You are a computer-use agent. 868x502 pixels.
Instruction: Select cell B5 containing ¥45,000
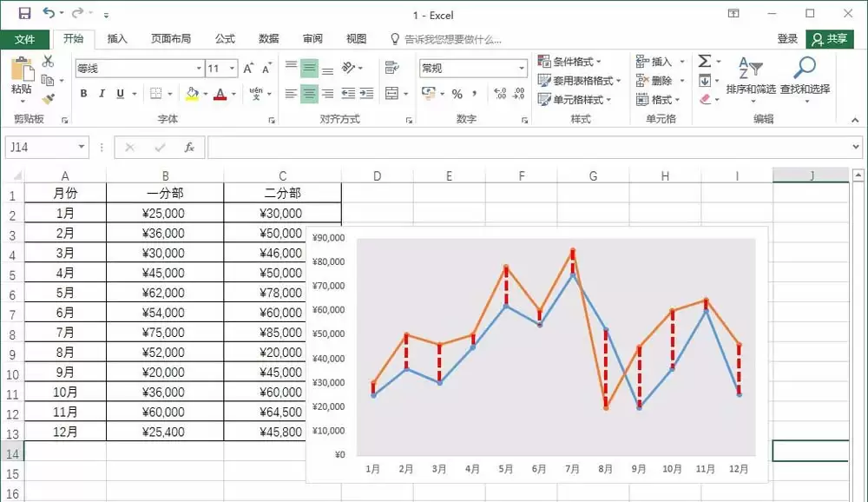click(165, 274)
